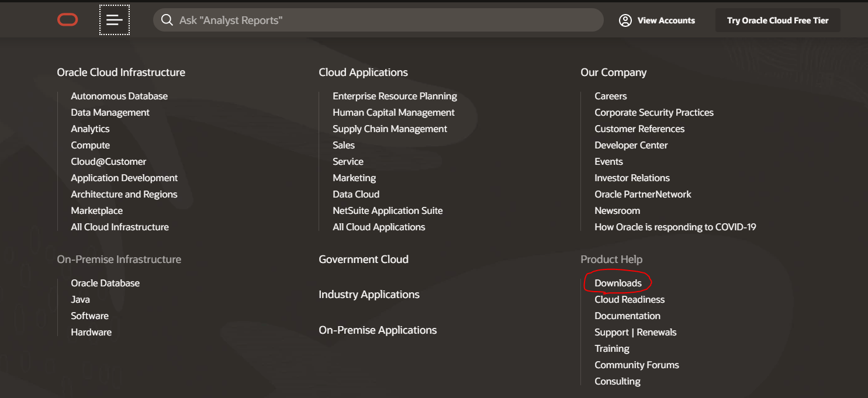The height and width of the screenshot is (398, 868).
Task: Open Documentation link
Action: tap(627, 316)
